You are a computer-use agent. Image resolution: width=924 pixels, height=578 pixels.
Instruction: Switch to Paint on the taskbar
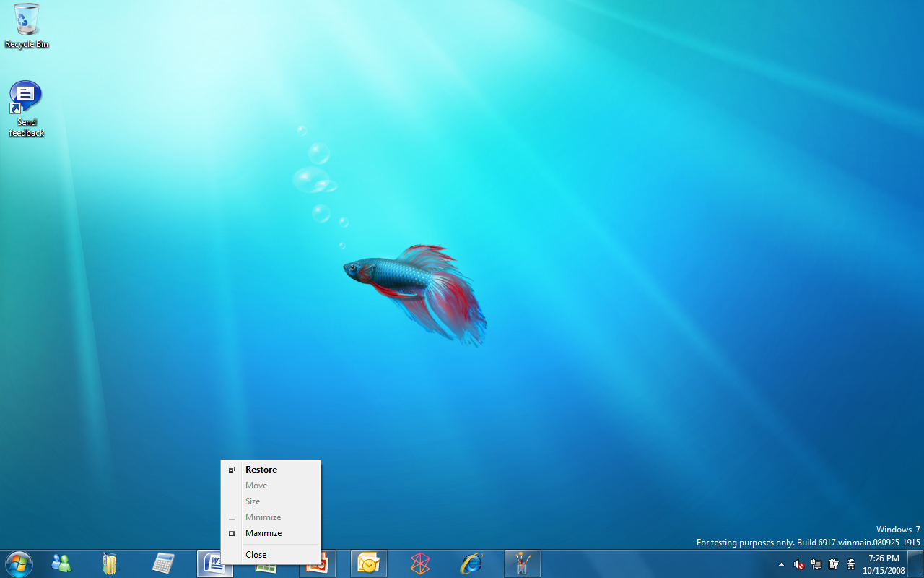point(523,563)
